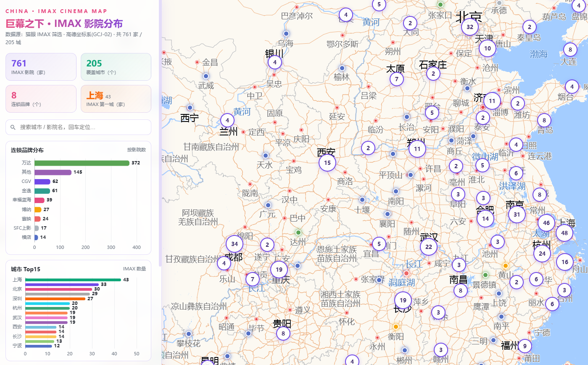588x365 pixels.
Task: Select the blue cinema dot at 天水
Action: pos(265,156)
